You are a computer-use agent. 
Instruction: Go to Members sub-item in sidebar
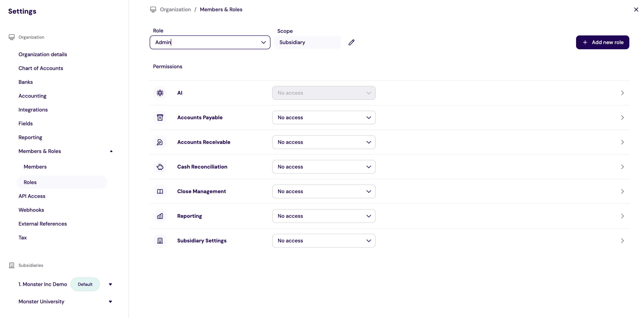click(35, 167)
